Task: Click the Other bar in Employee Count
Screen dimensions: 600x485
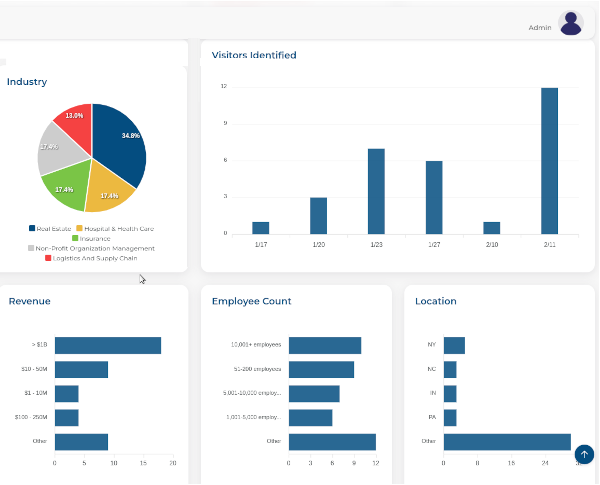Action: point(332,441)
